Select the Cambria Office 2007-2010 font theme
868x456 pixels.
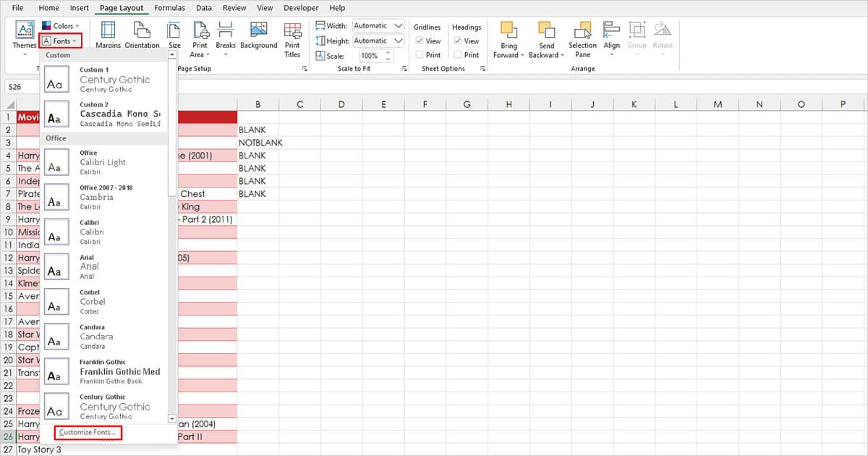click(101, 196)
